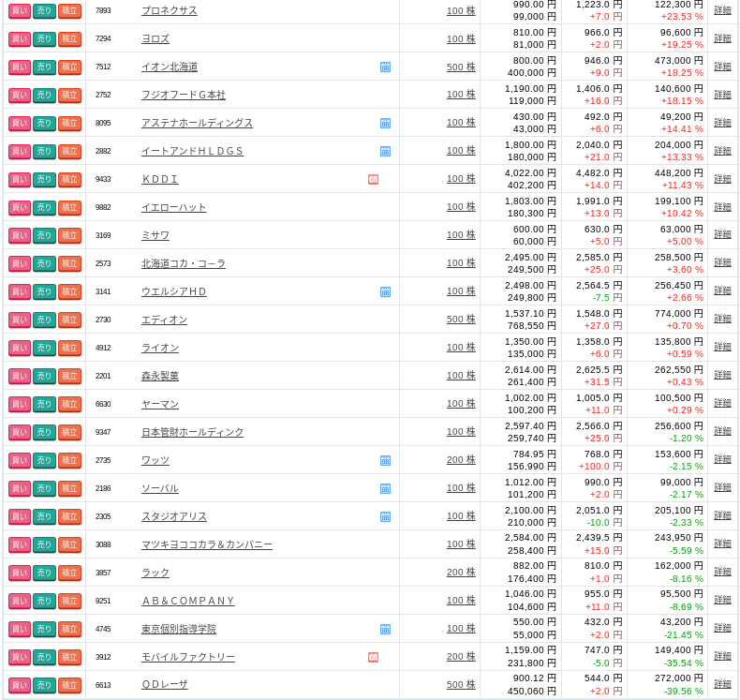The height and width of the screenshot is (700, 740).
Task: Select the +23.53 % gain for プロネクサス
Action: pos(682,17)
